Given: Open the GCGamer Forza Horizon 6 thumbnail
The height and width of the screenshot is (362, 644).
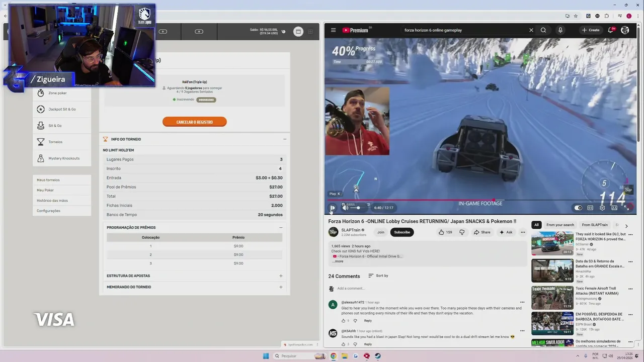Looking at the screenshot, I should [552, 243].
